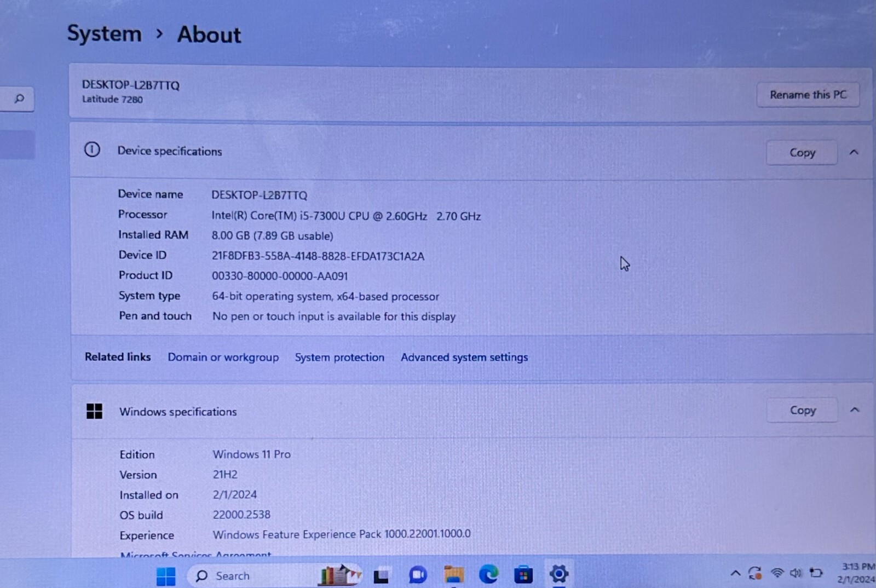The width and height of the screenshot is (876, 588).
Task: Select Product ID 00330-80000-00000-AA091
Action: pyautogui.click(x=280, y=276)
